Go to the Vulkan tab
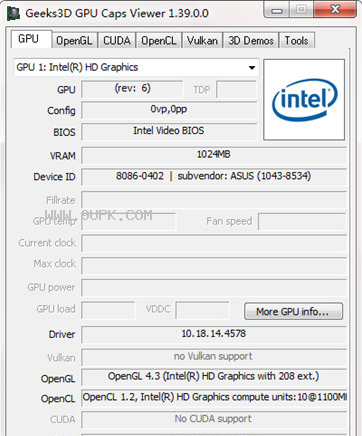The width and height of the screenshot is (362, 436). [x=202, y=41]
